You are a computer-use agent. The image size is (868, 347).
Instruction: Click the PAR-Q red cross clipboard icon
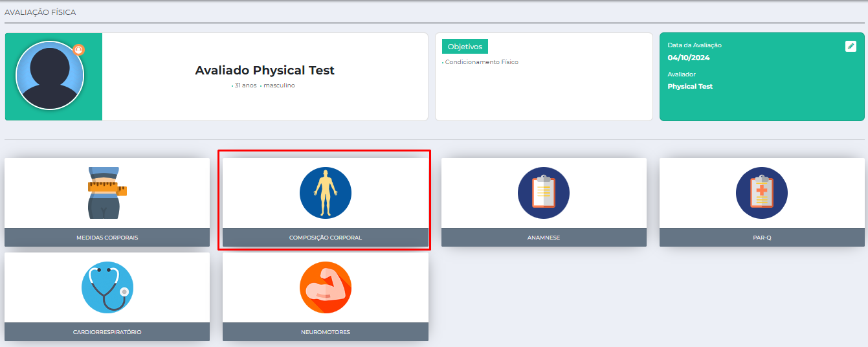pyautogui.click(x=762, y=193)
